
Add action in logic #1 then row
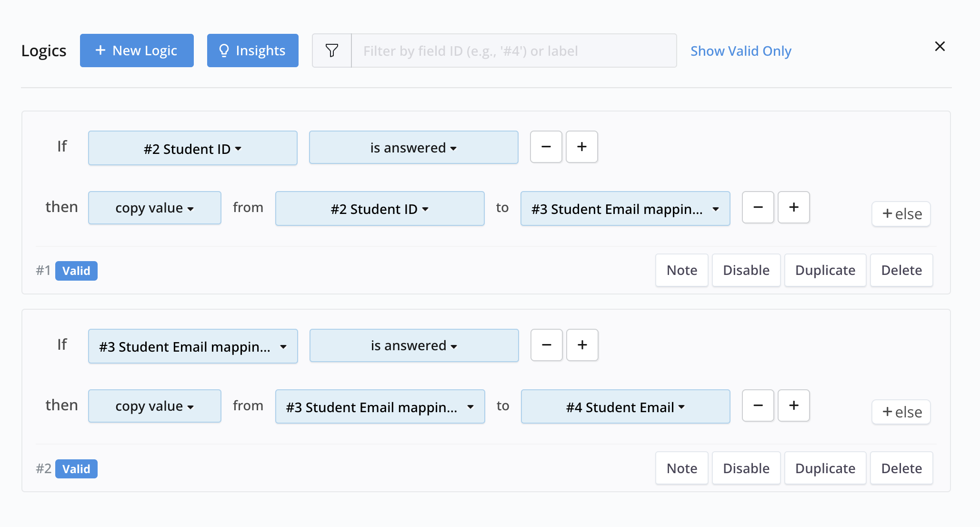point(793,207)
